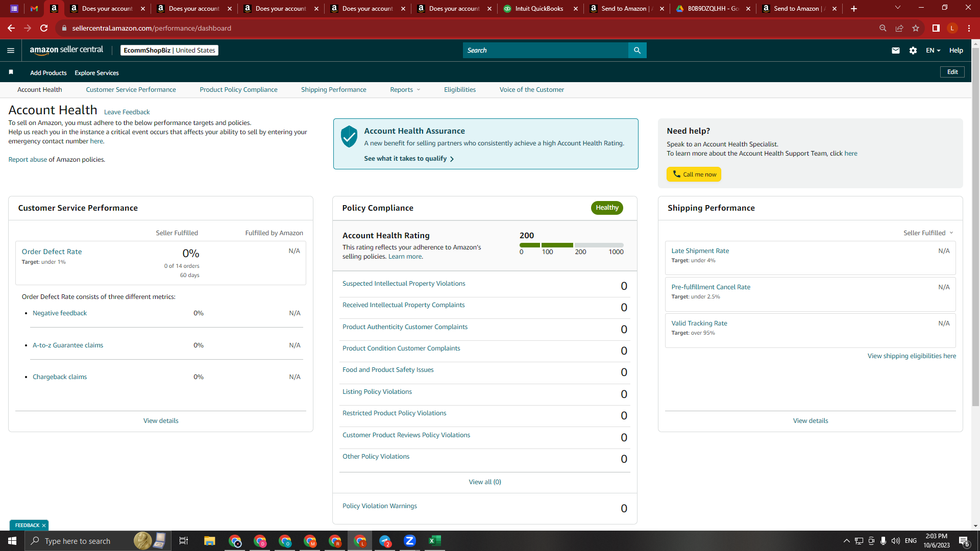Open the Late Shipment Rate link
Viewport: 980px width, 551px height.
(x=700, y=251)
